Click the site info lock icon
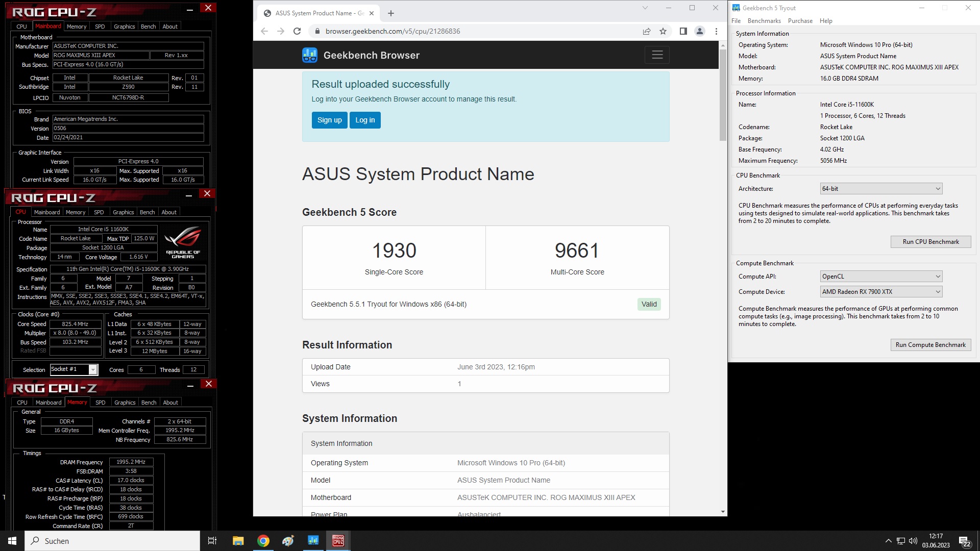The image size is (980, 551). tap(317, 31)
